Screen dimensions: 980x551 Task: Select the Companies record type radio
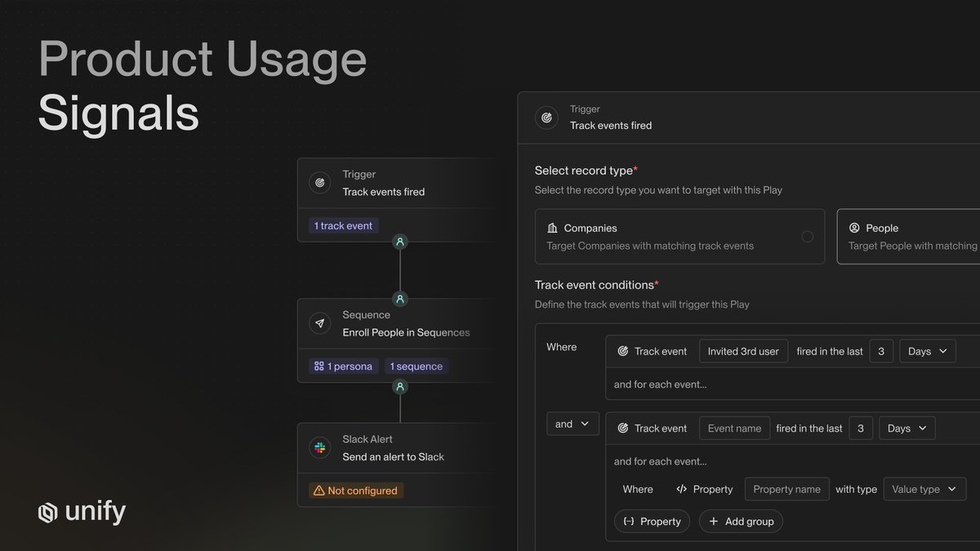[807, 237]
